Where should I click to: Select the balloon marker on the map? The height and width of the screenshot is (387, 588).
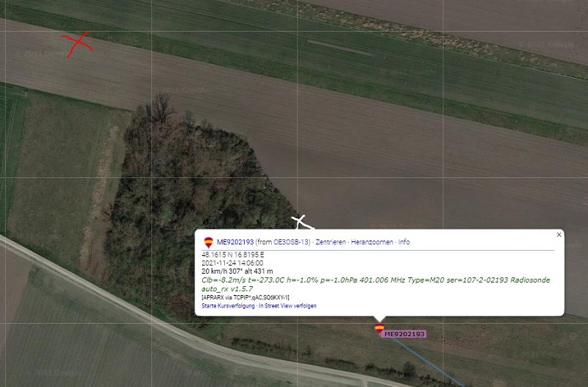[379, 328]
